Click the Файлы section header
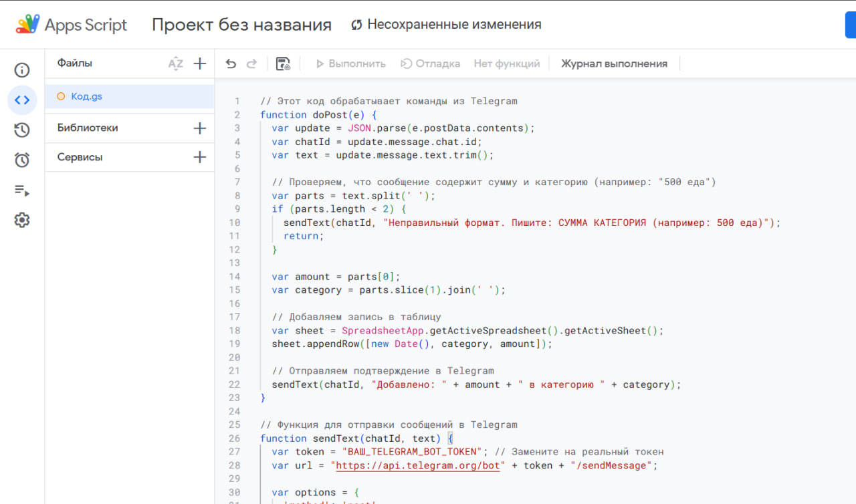Viewport: 856px width, 504px height. click(x=75, y=63)
